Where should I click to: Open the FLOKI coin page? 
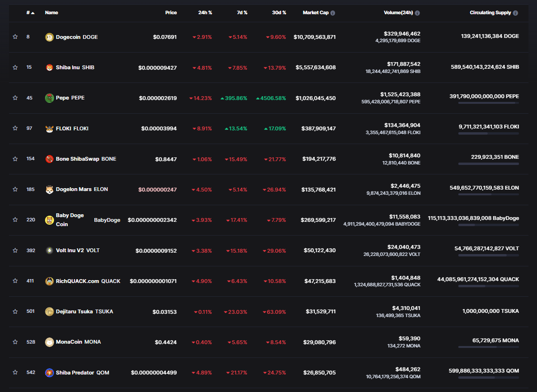click(x=72, y=129)
